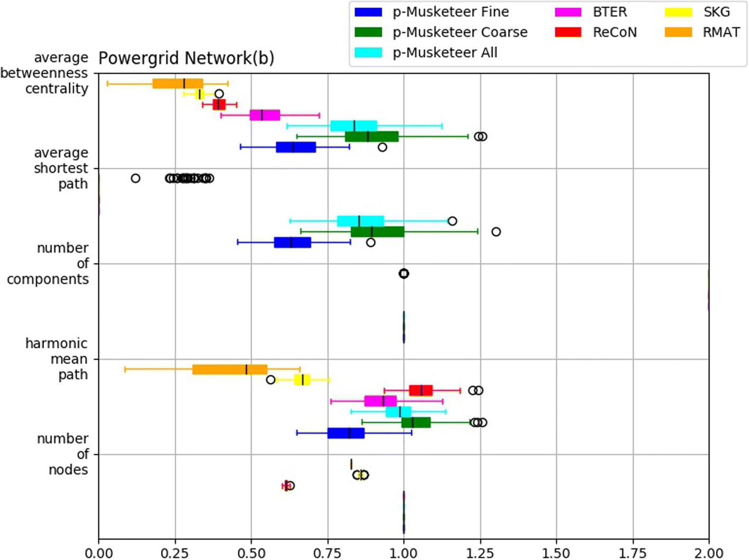This screenshot has height=560, width=749.
Task: Click the blue box in harmonic mean path
Action: point(346,433)
